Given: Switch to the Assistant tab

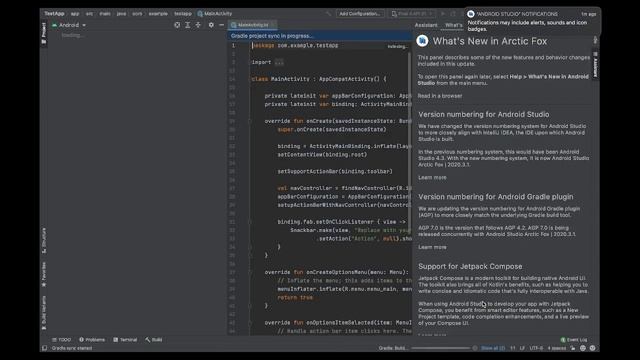Looking at the screenshot, I should tap(426, 25).
